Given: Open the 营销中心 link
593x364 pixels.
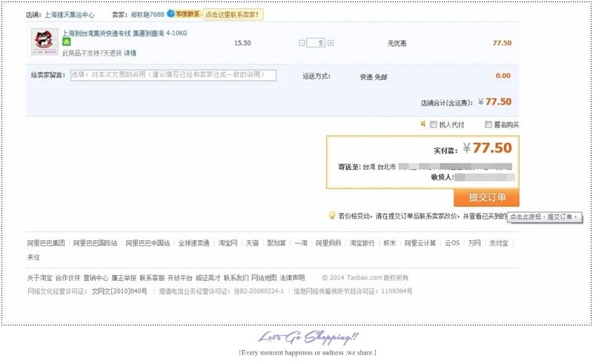Looking at the screenshot, I should [96, 278].
